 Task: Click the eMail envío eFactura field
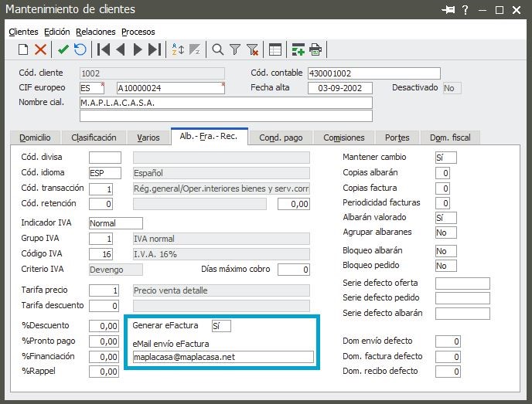click(223, 357)
